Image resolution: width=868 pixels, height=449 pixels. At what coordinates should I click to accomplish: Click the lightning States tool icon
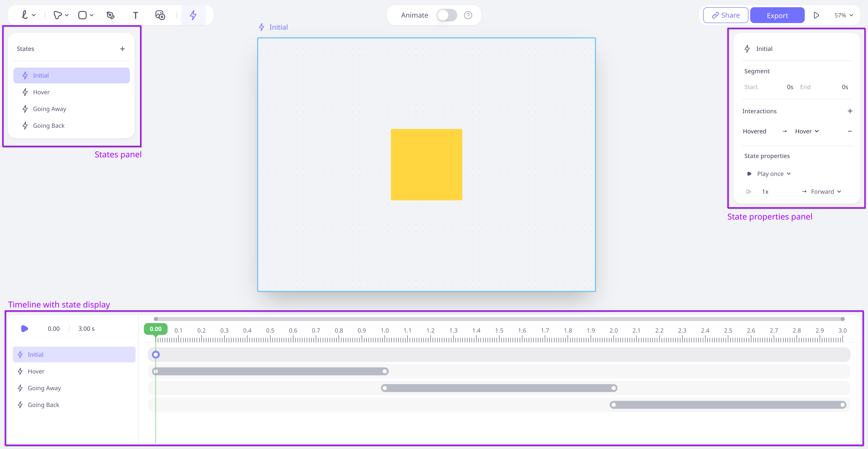point(193,15)
